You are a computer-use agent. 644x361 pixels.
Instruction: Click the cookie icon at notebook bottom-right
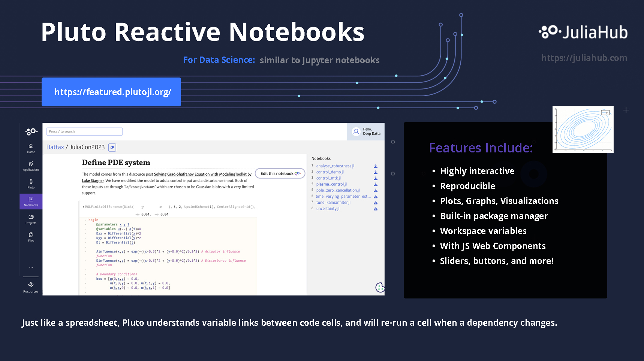pos(380,287)
